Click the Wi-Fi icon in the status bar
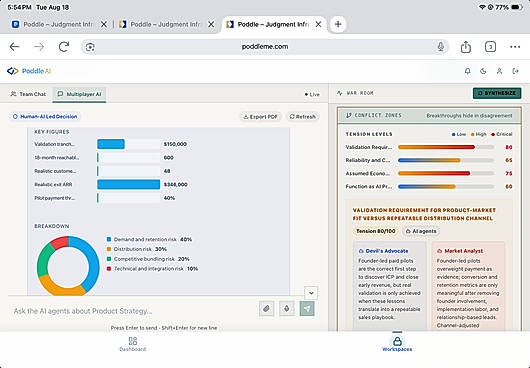 (x=482, y=7)
